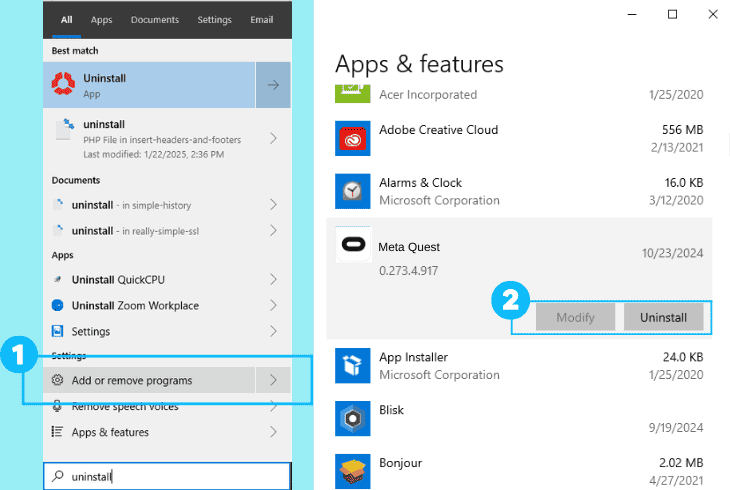Expand the Uninstall Zoom Workplace chevron
730x490 pixels.
click(x=273, y=306)
